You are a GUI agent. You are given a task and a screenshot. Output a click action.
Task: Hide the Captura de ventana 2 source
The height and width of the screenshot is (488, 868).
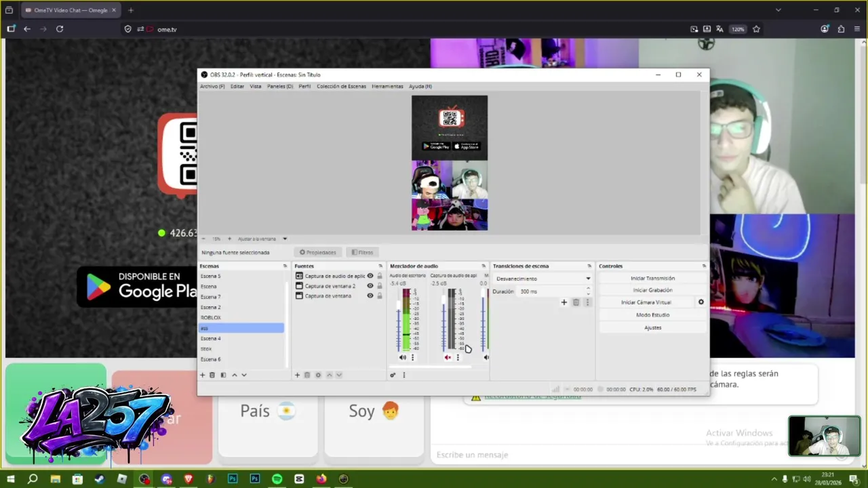point(370,286)
